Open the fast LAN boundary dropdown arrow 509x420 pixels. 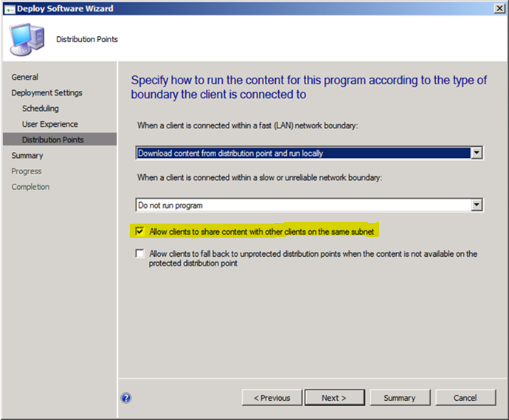tap(477, 153)
